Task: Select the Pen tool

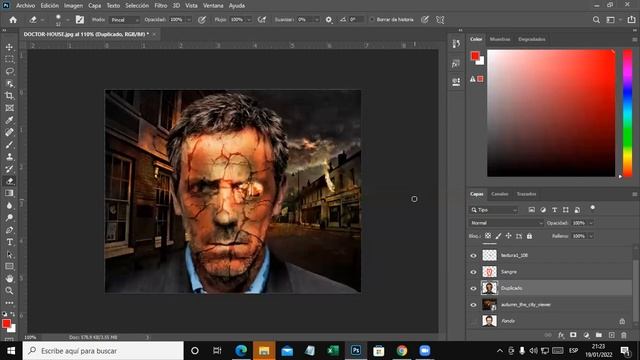Action: [9, 230]
